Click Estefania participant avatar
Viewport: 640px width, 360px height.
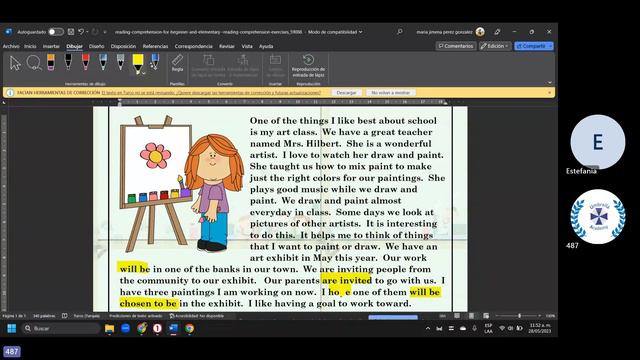tap(598, 142)
